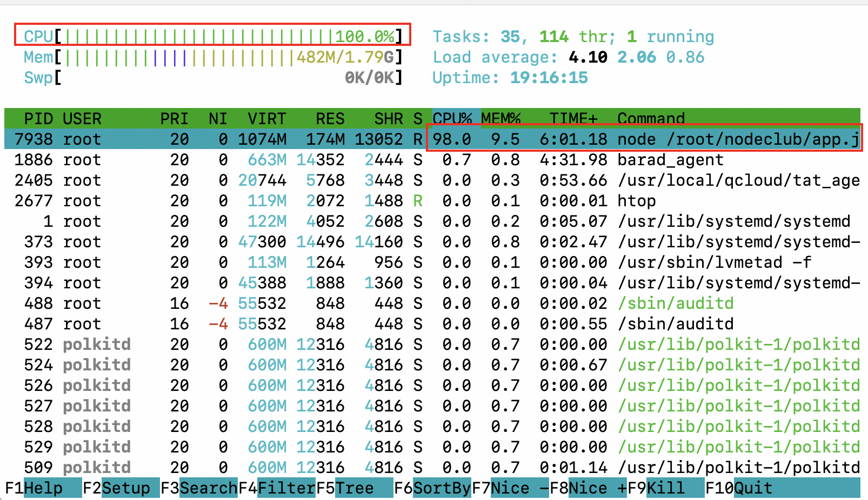
Task: Sort by the NI column header
Action: [x=218, y=118]
